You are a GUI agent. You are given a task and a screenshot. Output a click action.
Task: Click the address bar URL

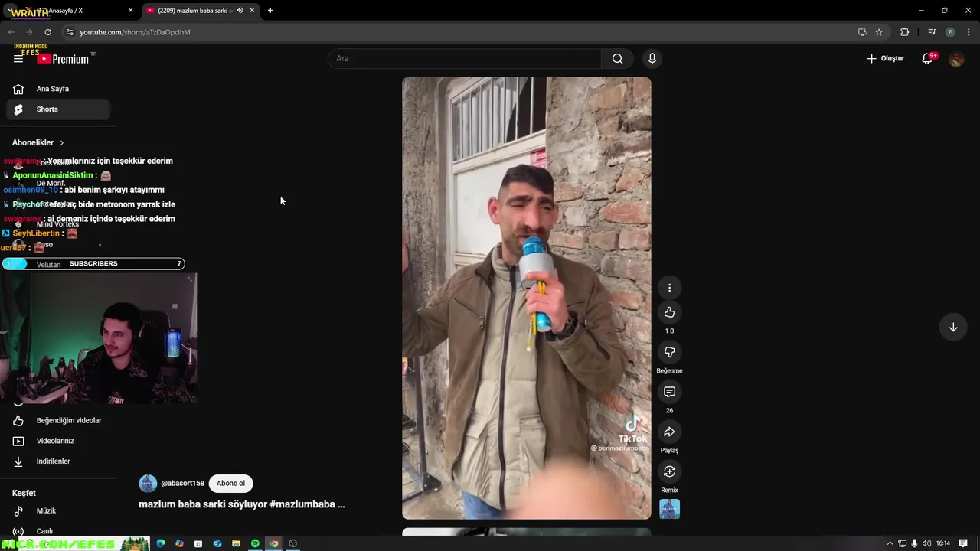click(x=135, y=32)
